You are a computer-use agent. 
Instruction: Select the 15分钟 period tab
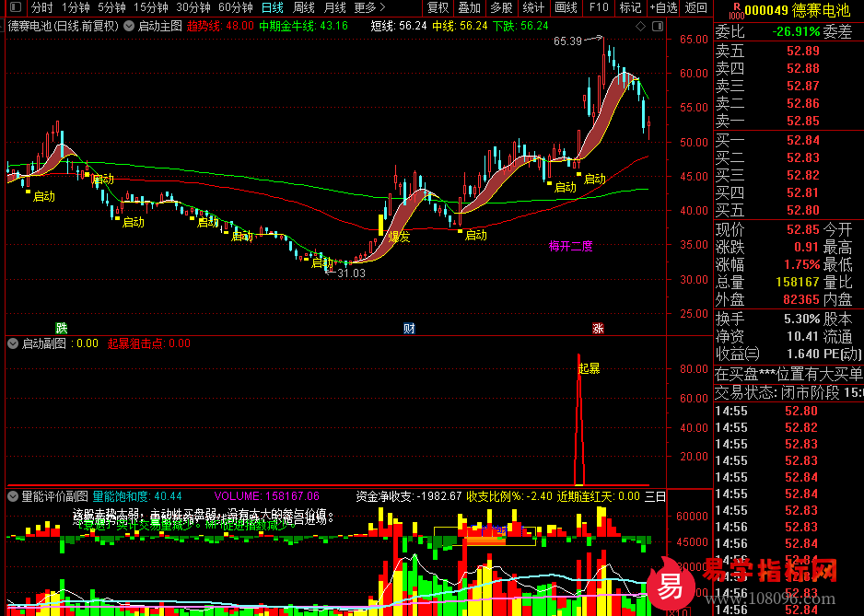151,7
